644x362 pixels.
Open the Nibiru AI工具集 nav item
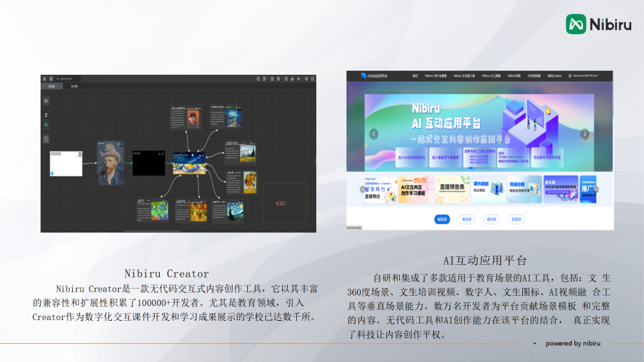pyautogui.click(x=491, y=75)
